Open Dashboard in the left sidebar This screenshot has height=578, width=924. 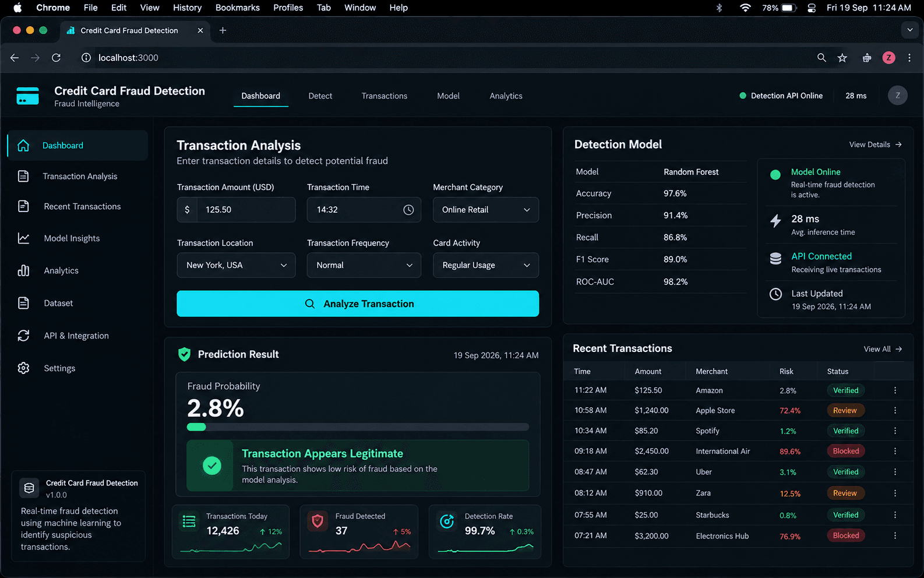(77, 145)
